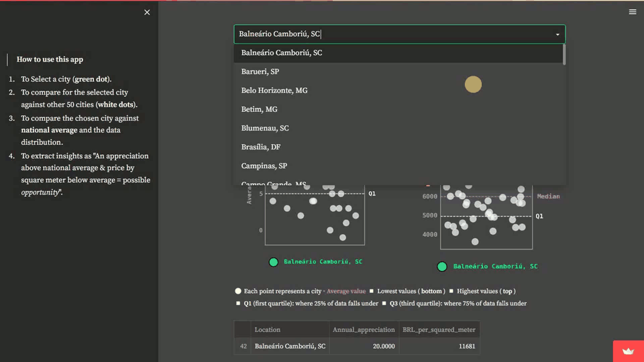Choose Barueri, SP in the dropdown

[x=260, y=72]
